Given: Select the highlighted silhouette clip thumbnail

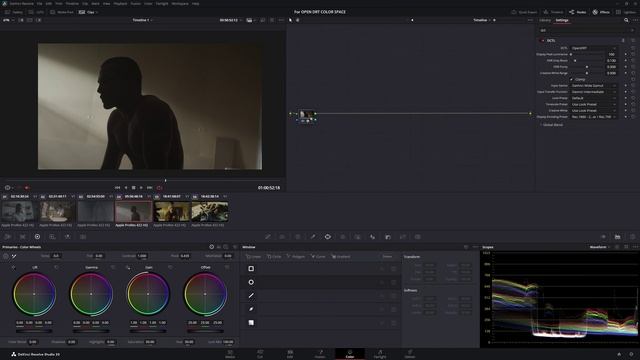Looking at the screenshot, I should (133, 211).
